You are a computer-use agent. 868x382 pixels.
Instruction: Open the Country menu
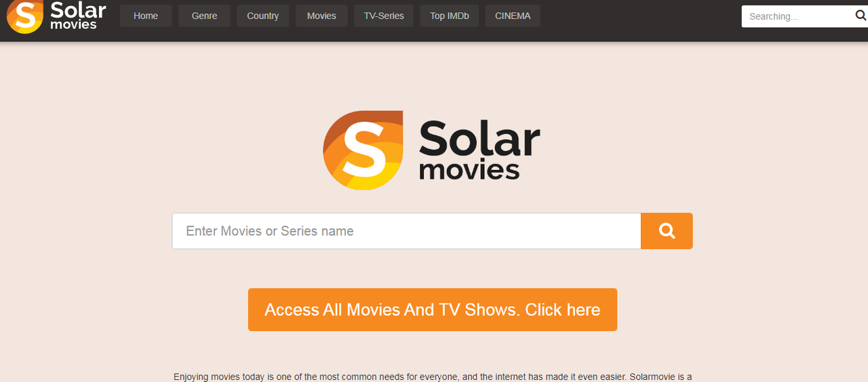(263, 16)
